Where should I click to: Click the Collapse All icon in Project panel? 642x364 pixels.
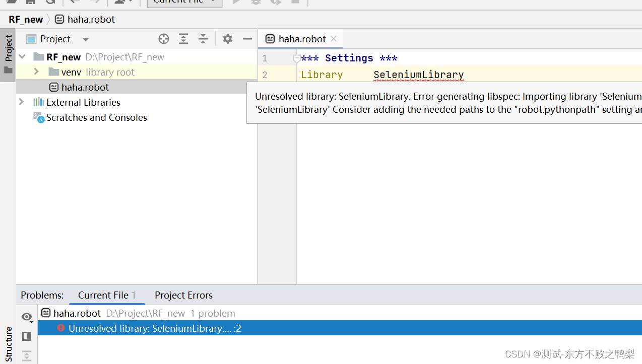pyautogui.click(x=203, y=39)
